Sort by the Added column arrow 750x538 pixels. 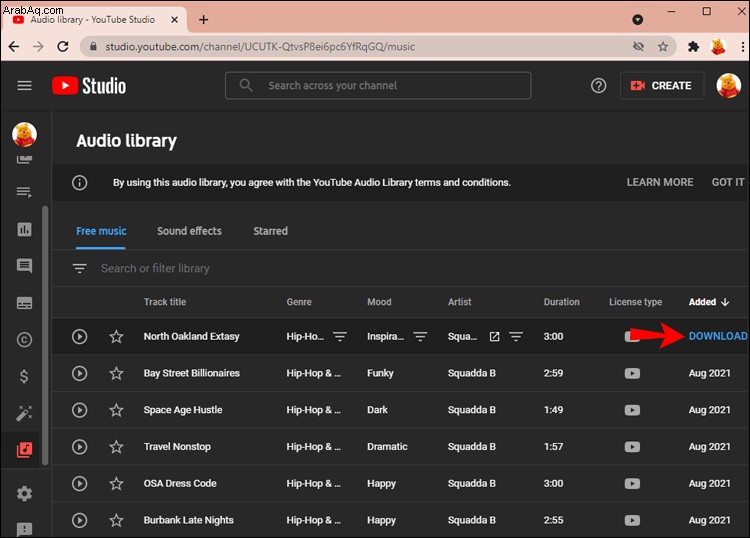[725, 302]
